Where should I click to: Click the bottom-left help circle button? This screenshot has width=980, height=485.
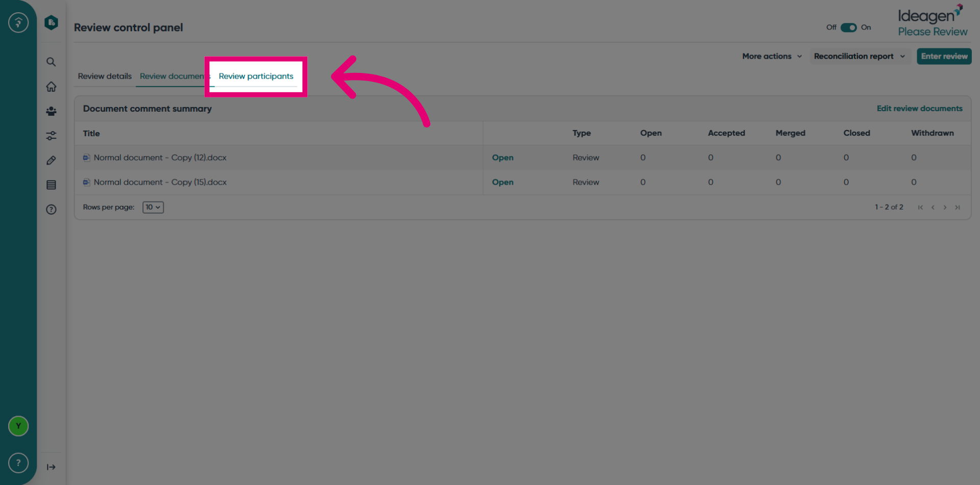coord(18,463)
